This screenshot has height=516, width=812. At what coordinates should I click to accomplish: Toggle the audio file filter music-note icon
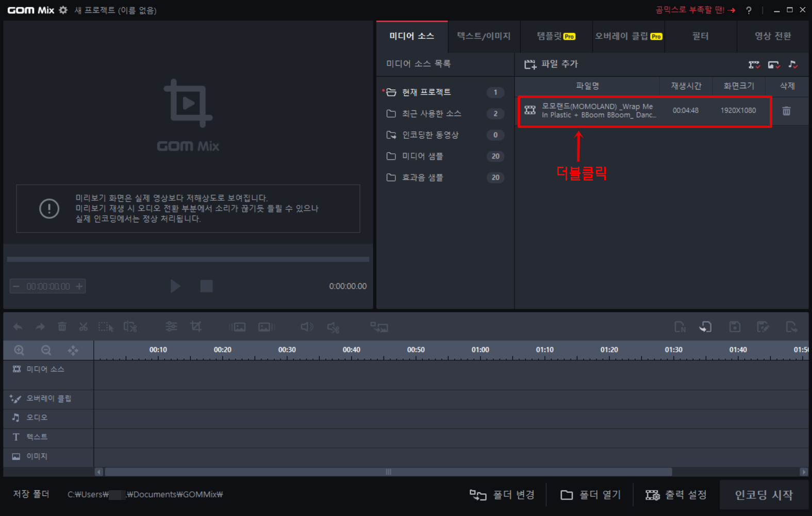pyautogui.click(x=793, y=64)
